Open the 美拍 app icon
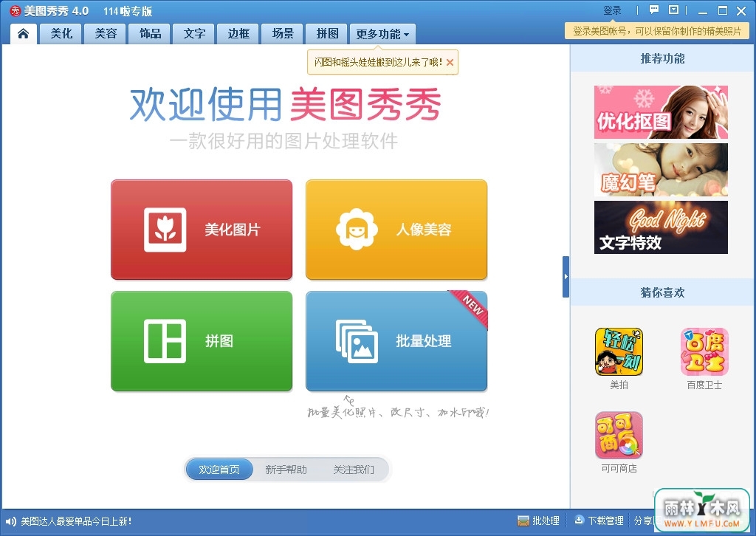Image resolution: width=756 pixels, height=536 pixels. 619,352
